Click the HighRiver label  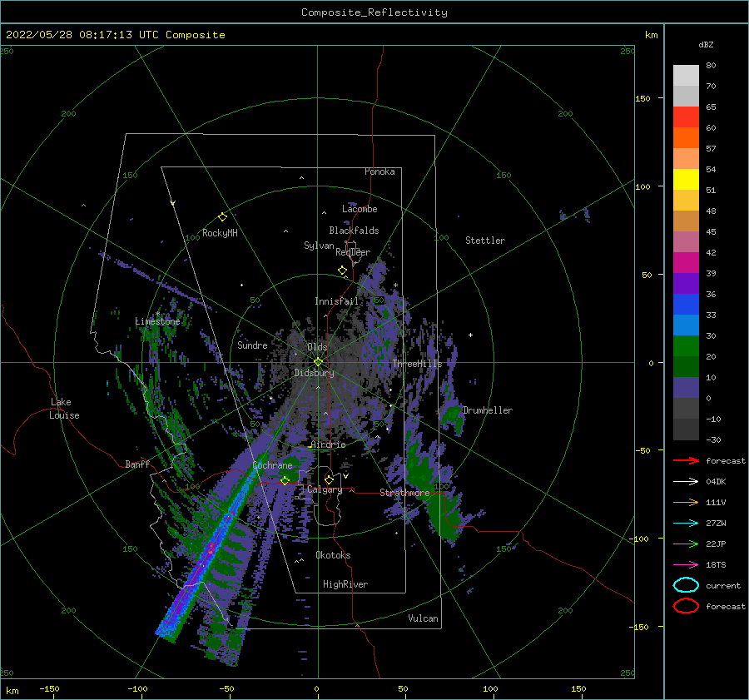pos(345,584)
